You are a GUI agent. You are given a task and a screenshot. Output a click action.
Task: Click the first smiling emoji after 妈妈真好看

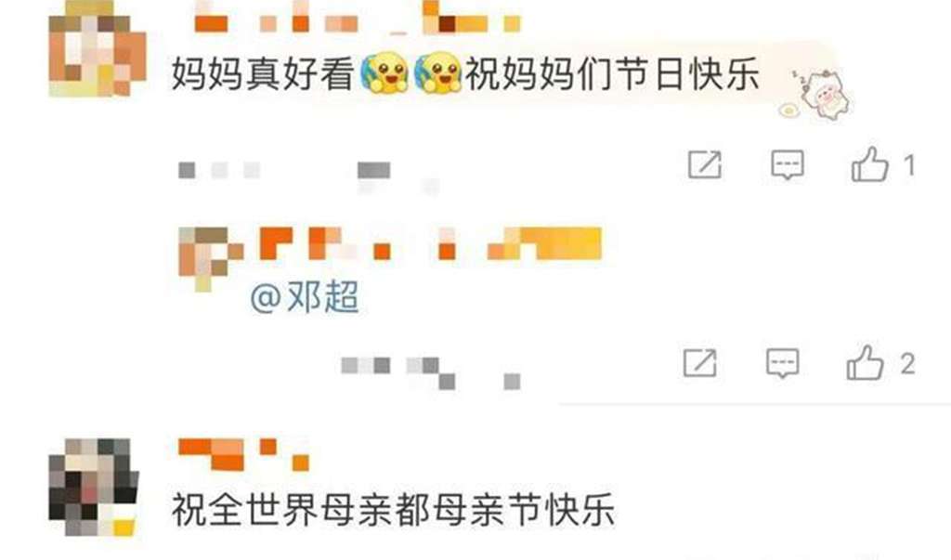(384, 73)
